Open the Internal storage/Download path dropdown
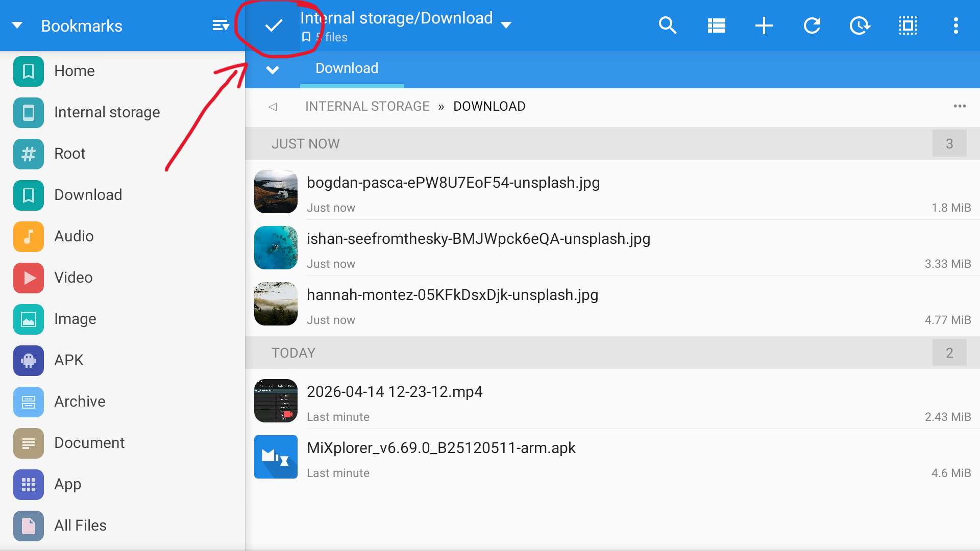Screen dimensions: 980x551 pos(506,25)
